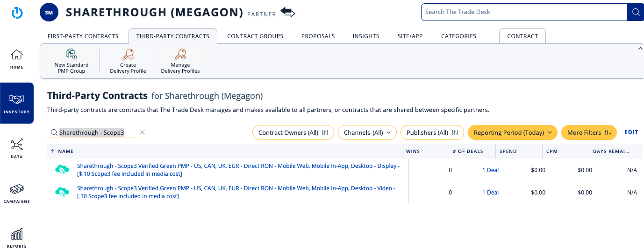Click the Sharethrough (Megagon) title text
The image size is (644, 250).
155,13
